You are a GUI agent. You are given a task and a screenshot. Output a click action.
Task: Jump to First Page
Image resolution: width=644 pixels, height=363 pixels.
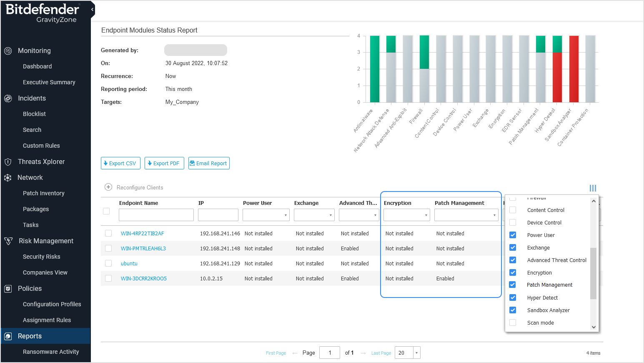[x=276, y=353]
